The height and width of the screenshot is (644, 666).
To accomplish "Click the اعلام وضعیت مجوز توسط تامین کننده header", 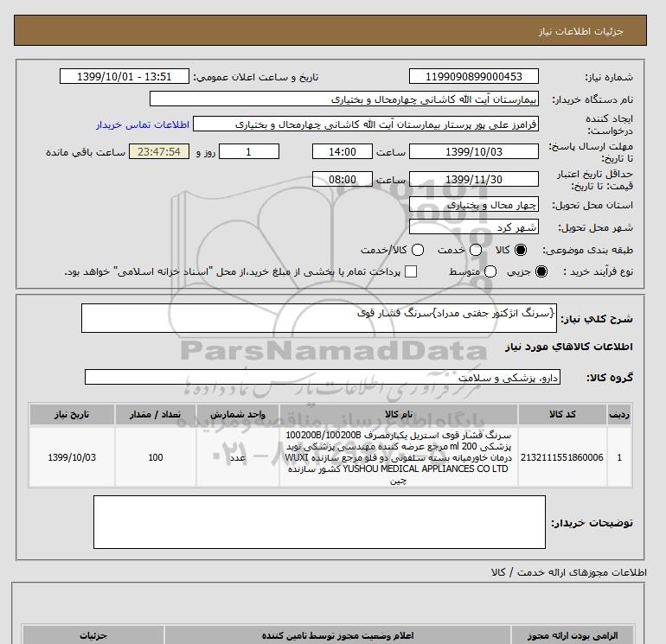I will tap(337, 635).
